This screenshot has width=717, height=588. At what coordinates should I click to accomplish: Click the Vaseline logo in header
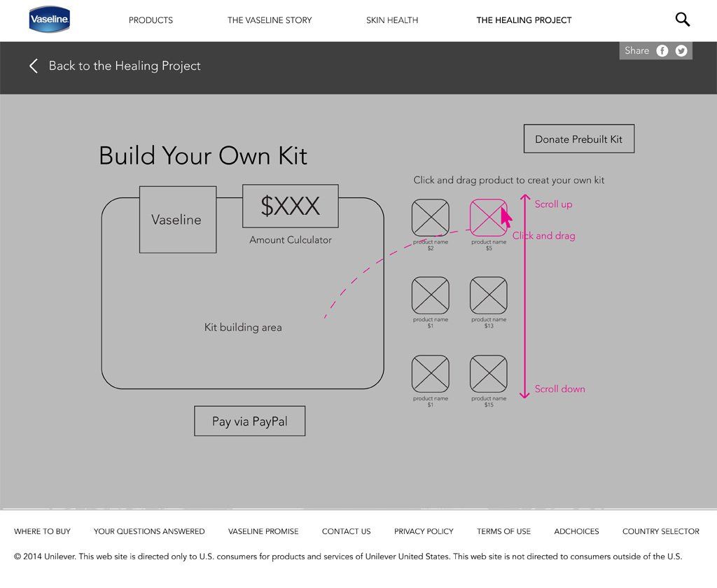(50, 19)
